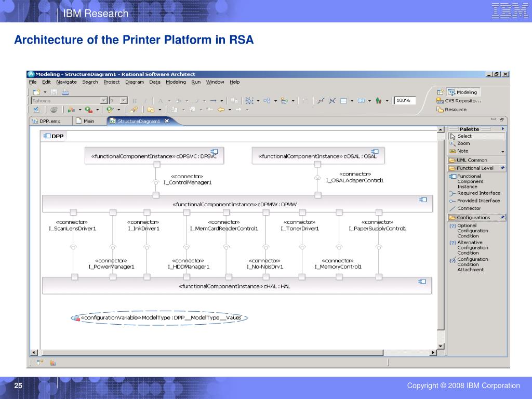Click the green figures stereotype icon

379,100
